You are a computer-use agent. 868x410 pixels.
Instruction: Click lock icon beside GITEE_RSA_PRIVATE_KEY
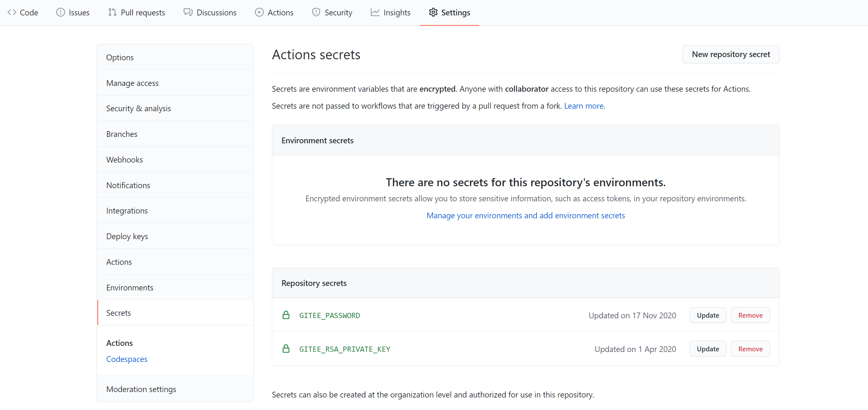(286, 349)
